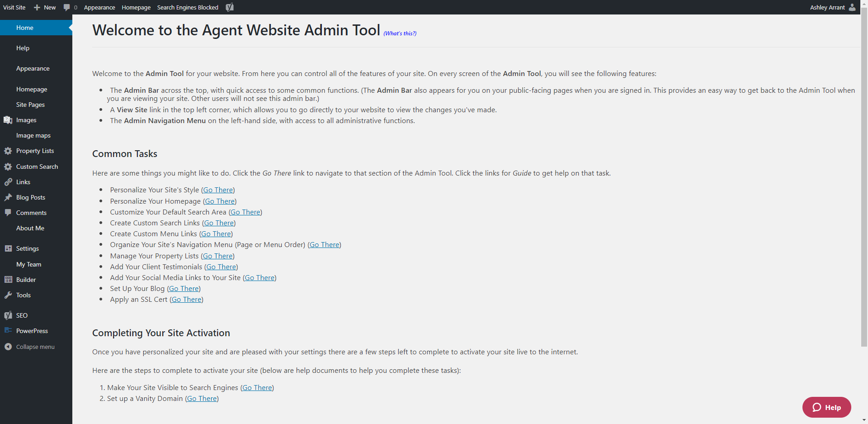Open the Ashley Arrant account menu
This screenshot has height=424, width=868.
pos(827,7)
